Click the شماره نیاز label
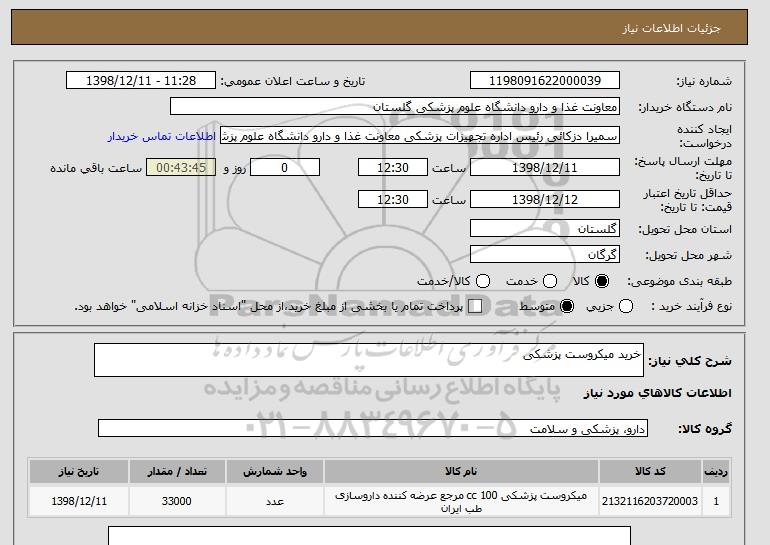 coord(704,82)
